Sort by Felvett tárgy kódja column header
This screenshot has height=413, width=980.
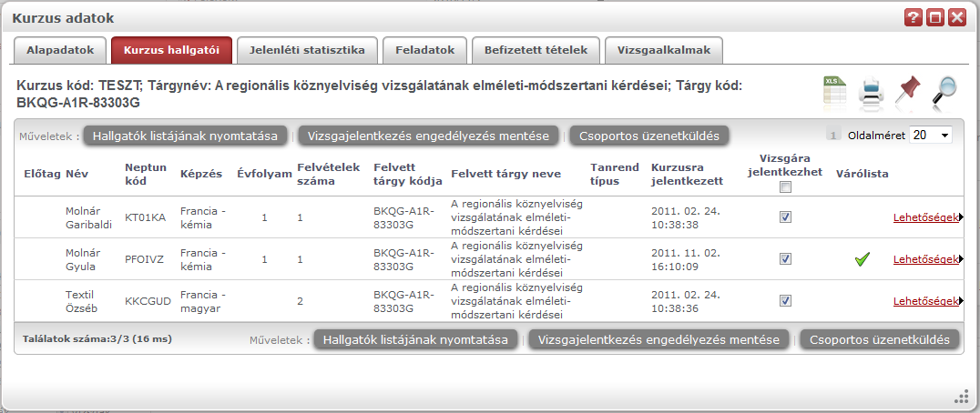pyautogui.click(x=407, y=174)
